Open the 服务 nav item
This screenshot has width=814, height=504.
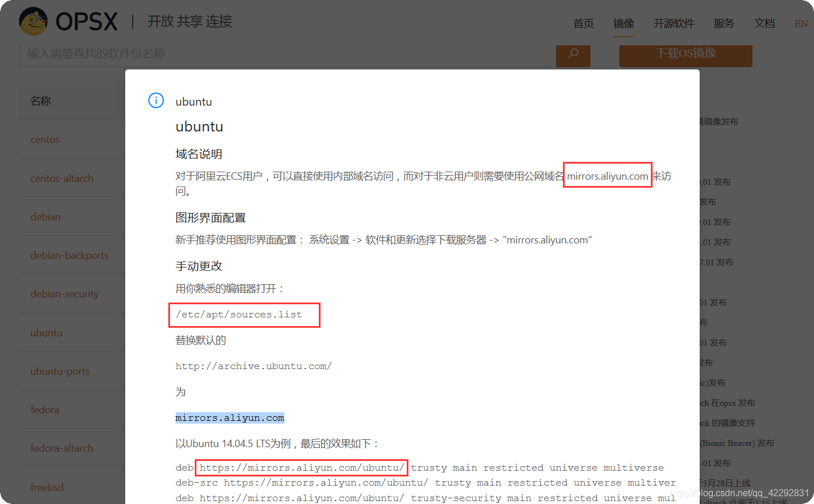point(724,24)
